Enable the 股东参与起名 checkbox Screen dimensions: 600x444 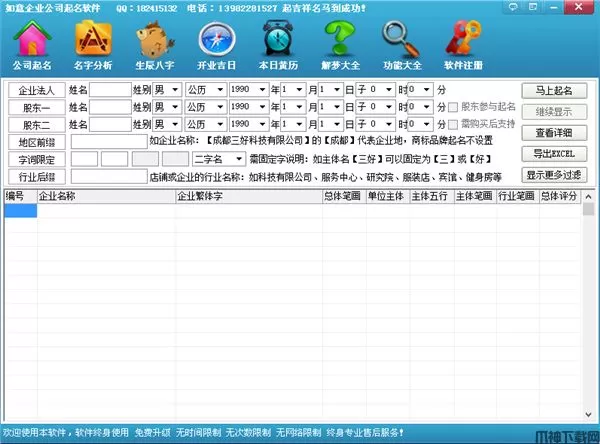(x=455, y=107)
